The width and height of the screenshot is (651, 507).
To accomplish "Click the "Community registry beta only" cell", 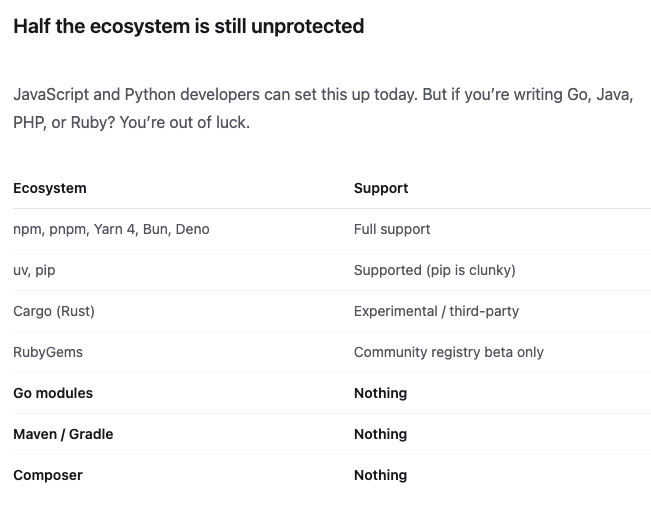I will pyautogui.click(x=448, y=352).
